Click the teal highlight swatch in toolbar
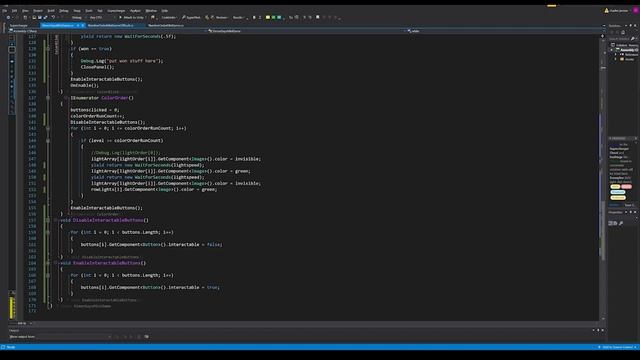Image resolution: width=640 pixels, height=360 pixels. 279,18
